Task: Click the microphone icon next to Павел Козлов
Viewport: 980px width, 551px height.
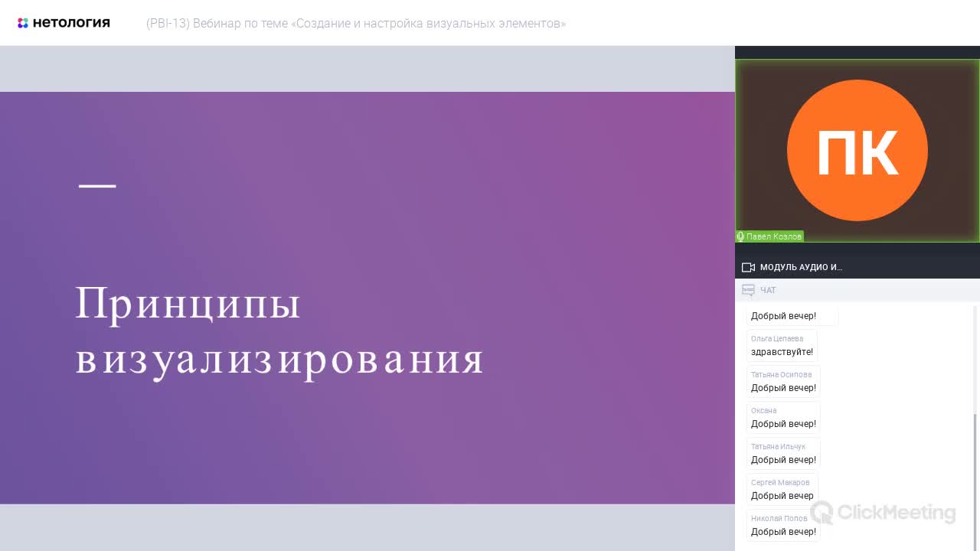Action: click(x=740, y=236)
